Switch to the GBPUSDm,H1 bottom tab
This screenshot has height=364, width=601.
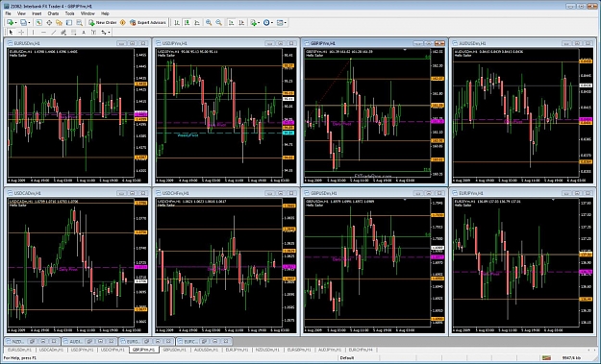coord(174,350)
